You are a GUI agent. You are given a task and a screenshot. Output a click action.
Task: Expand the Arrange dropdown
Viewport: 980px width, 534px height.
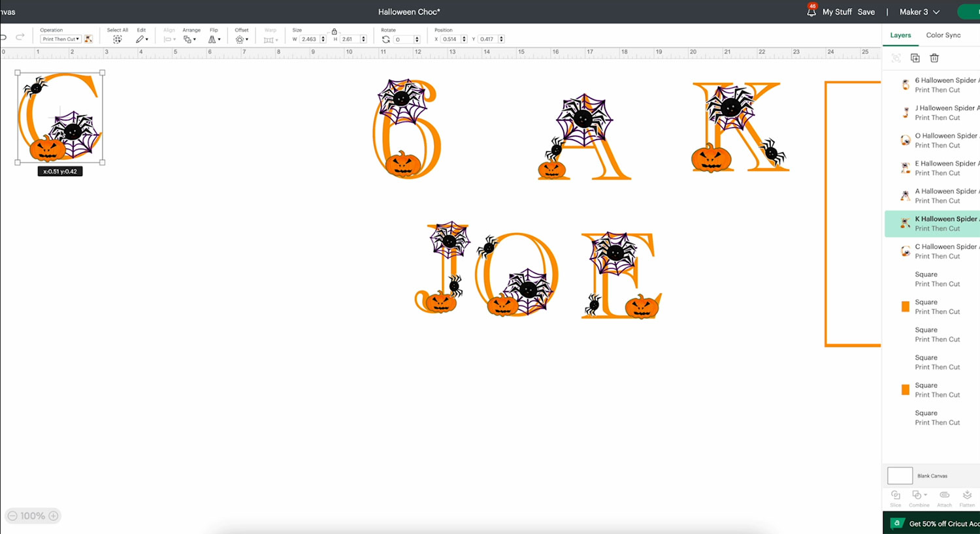pyautogui.click(x=189, y=39)
